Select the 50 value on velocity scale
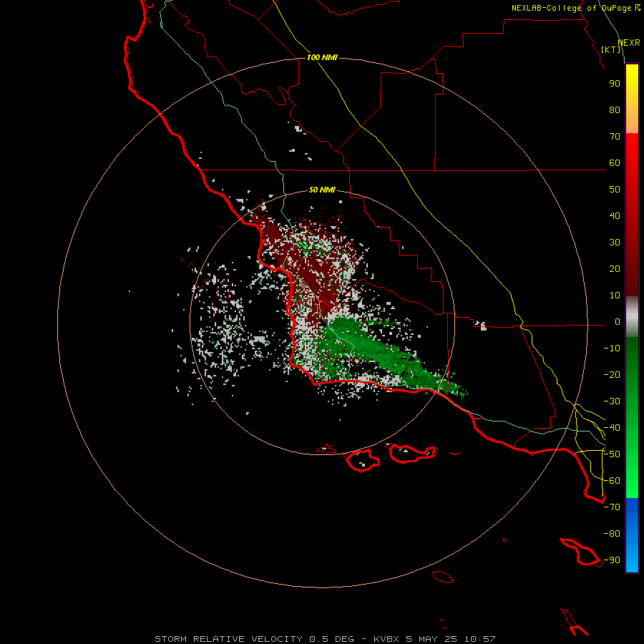This screenshot has height=644, width=644. [615, 190]
